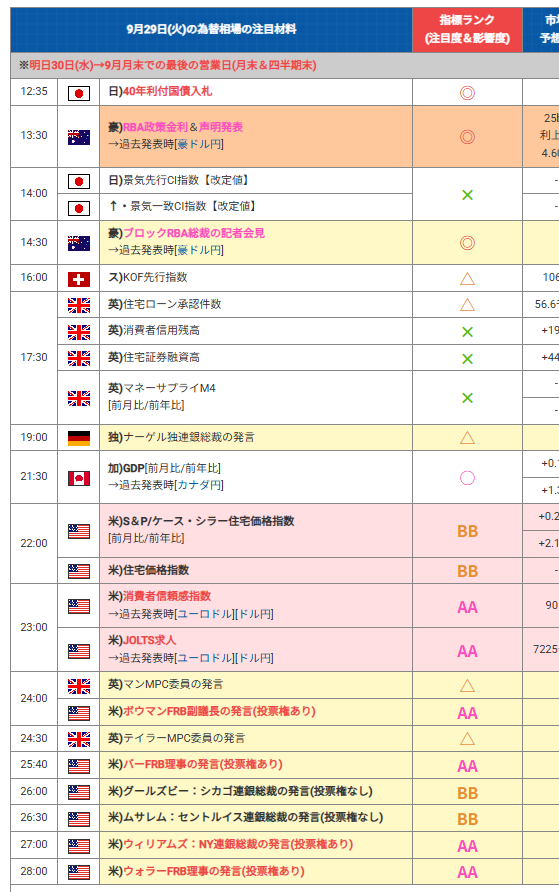Image resolution: width=559 pixels, height=892 pixels.
Task: Click Japan flag beside 40年利付国債入札
Action: click(x=78, y=93)
